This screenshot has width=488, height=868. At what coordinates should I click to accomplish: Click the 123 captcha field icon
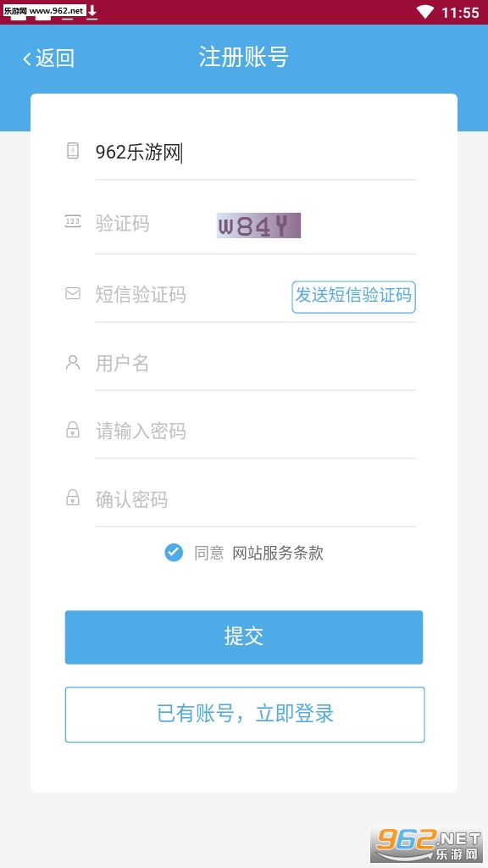pyautogui.click(x=73, y=221)
